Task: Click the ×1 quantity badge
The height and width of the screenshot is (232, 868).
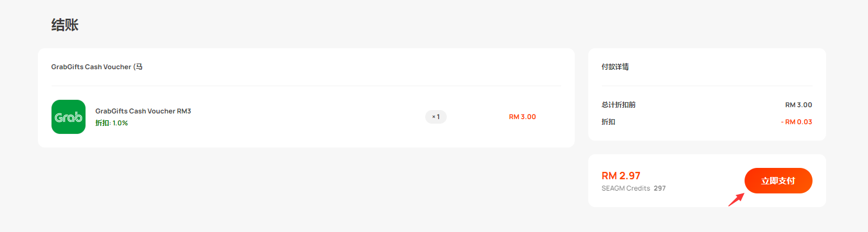Action: [x=436, y=117]
